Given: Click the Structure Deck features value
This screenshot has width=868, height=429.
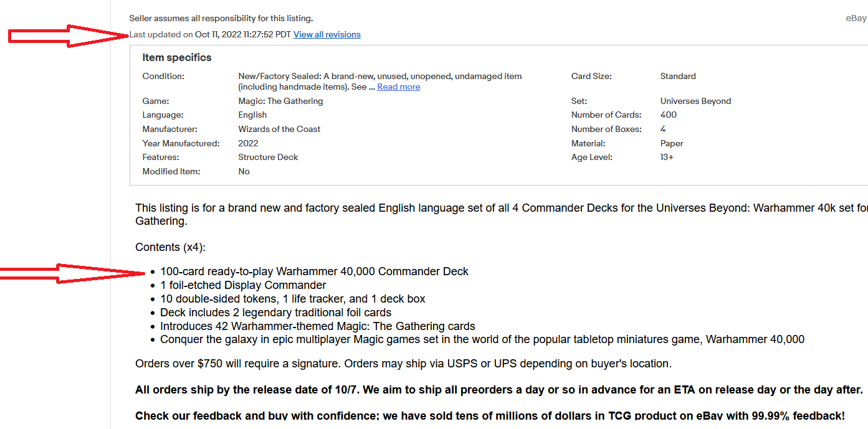Looking at the screenshot, I should click(268, 157).
